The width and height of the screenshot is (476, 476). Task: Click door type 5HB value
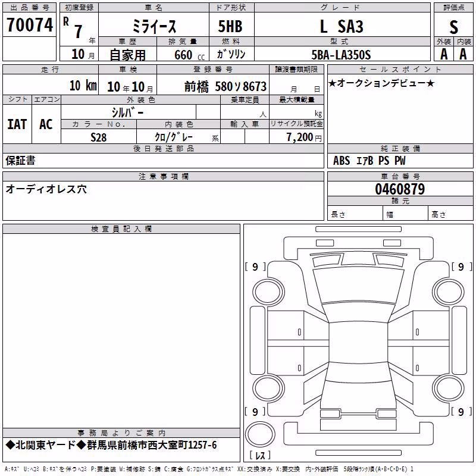point(230,26)
